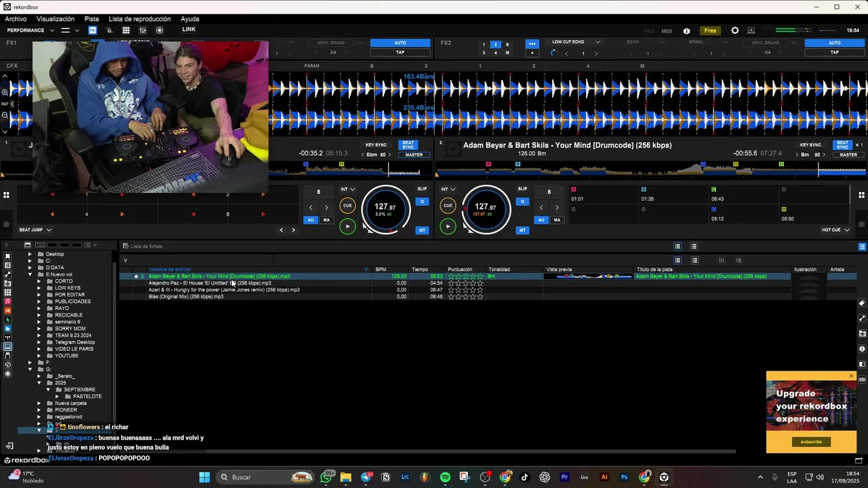The image size is (868, 488).
Task: Click the MIDI indicator button
Action: pos(667,30)
